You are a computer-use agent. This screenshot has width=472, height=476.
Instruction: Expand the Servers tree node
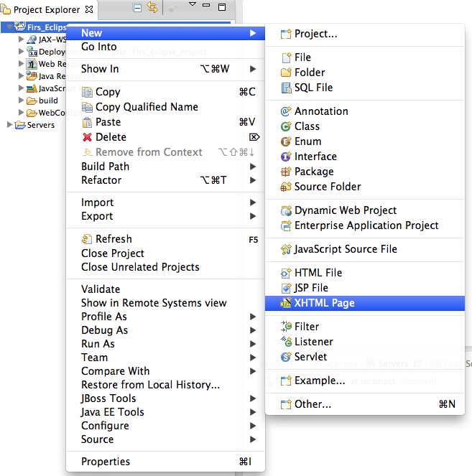click(9, 125)
